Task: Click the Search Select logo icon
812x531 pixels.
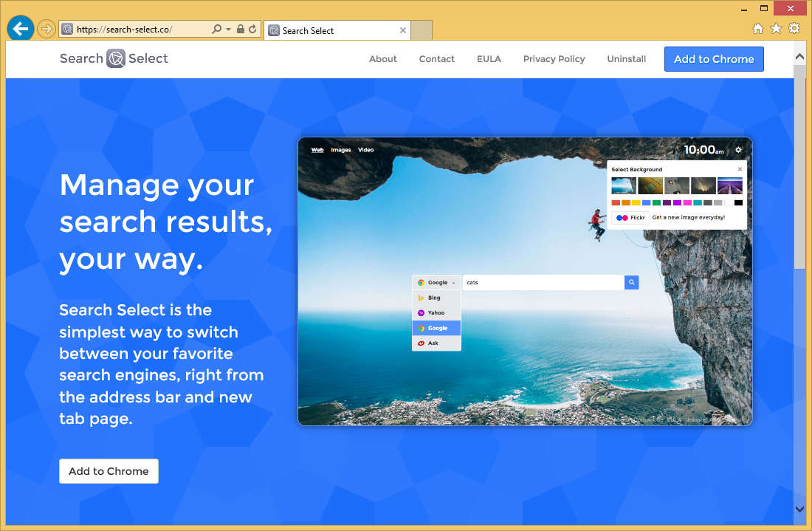Action: click(x=116, y=58)
